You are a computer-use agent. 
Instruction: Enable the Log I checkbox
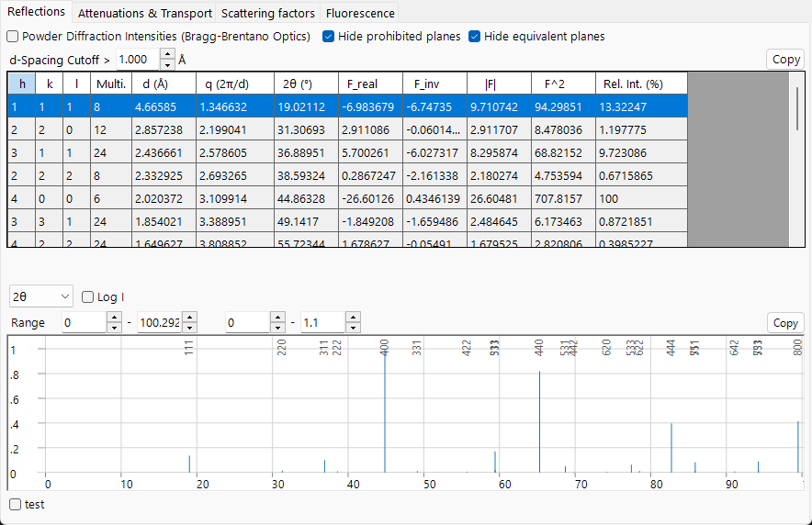[87, 296]
